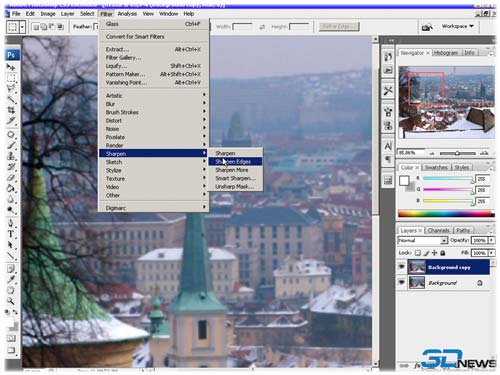The height and width of the screenshot is (375, 500).
Task: Expand the Artistic filter submenu
Action: click(154, 95)
